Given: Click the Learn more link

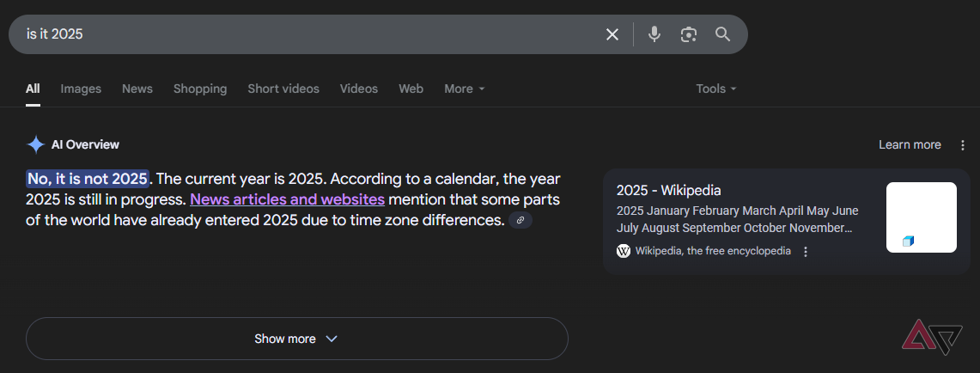Looking at the screenshot, I should (910, 145).
